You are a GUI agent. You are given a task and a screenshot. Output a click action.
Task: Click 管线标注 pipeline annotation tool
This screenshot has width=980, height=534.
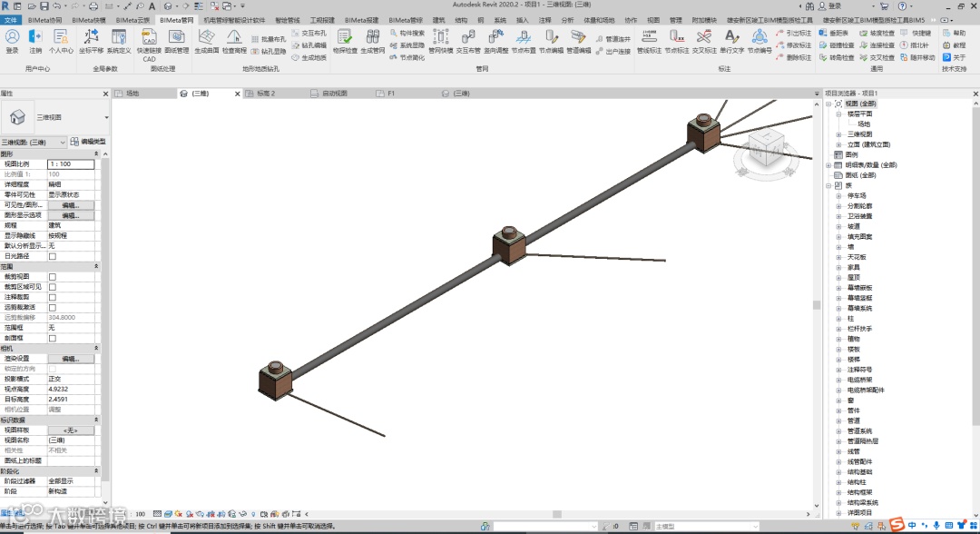[649, 41]
